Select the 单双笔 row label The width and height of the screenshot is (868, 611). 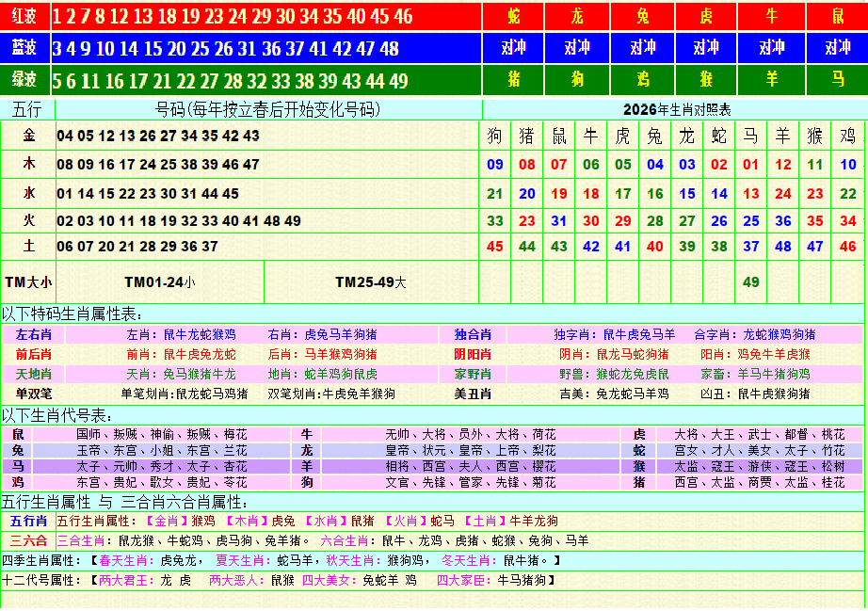(34, 394)
